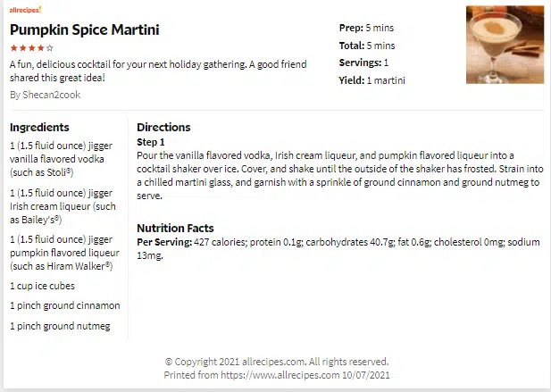Click the empty fifth rating star

[x=50, y=48]
